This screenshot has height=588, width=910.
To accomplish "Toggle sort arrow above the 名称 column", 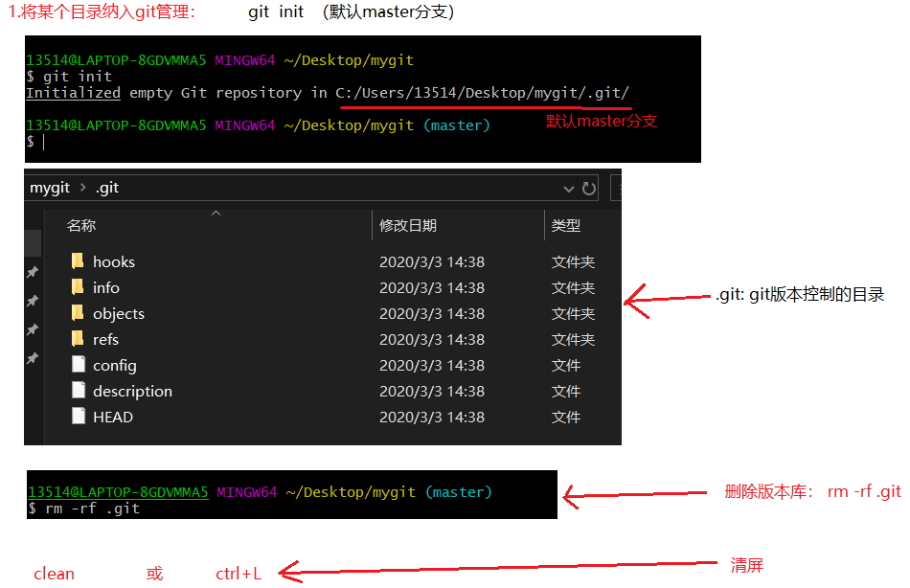I will [x=216, y=214].
